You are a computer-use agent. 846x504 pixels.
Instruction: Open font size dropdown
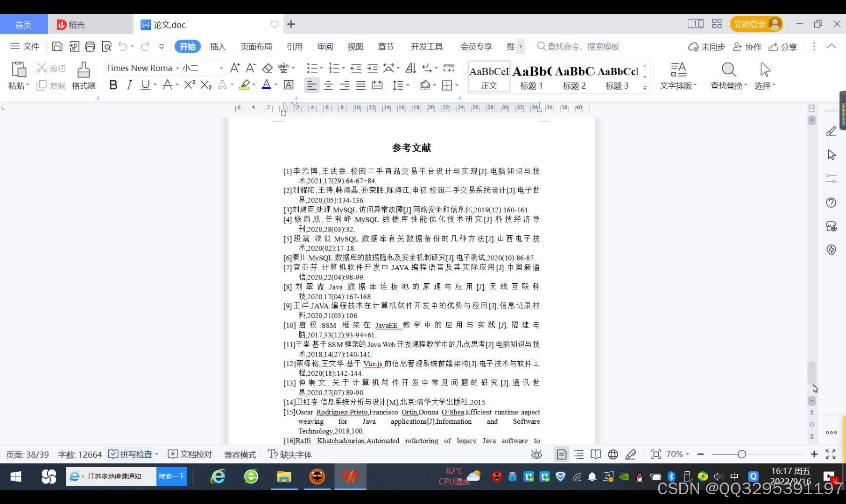(x=221, y=68)
